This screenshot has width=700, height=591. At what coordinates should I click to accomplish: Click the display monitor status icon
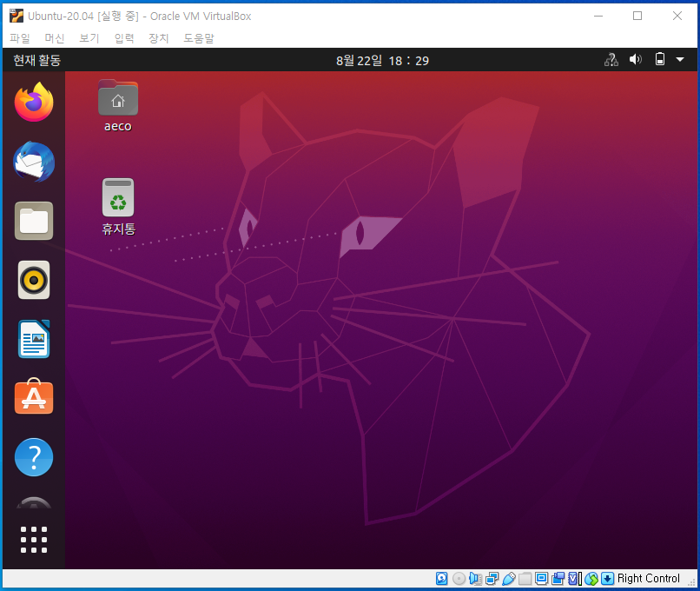[x=542, y=579]
